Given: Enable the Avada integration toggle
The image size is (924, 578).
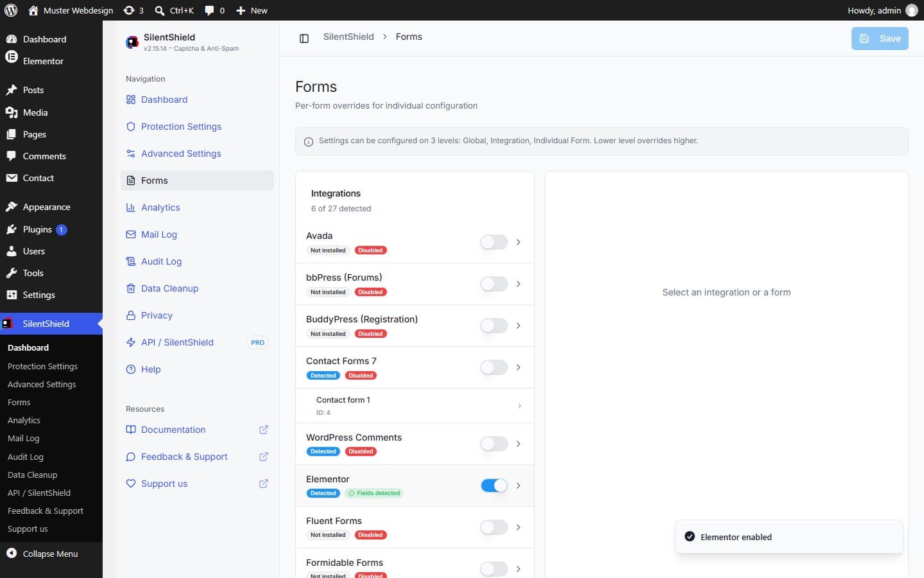Looking at the screenshot, I should click(494, 242).
